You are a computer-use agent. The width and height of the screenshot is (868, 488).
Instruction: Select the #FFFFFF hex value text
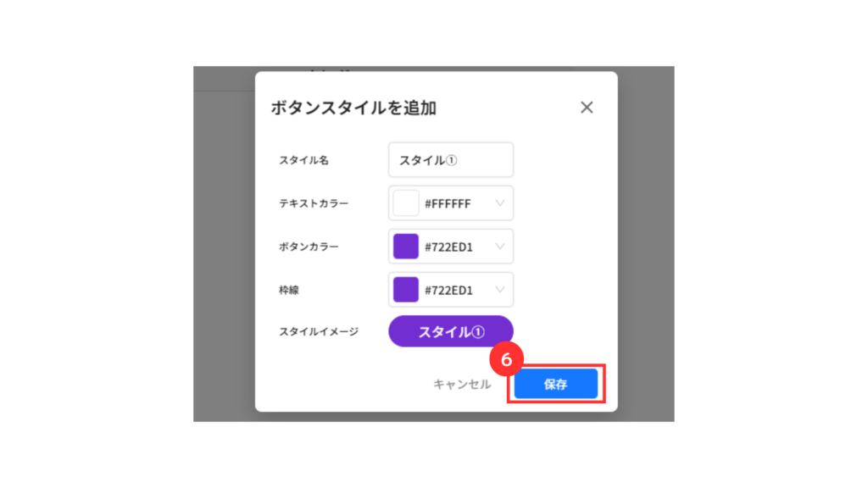pyautogui.click(x=448, y=203)
